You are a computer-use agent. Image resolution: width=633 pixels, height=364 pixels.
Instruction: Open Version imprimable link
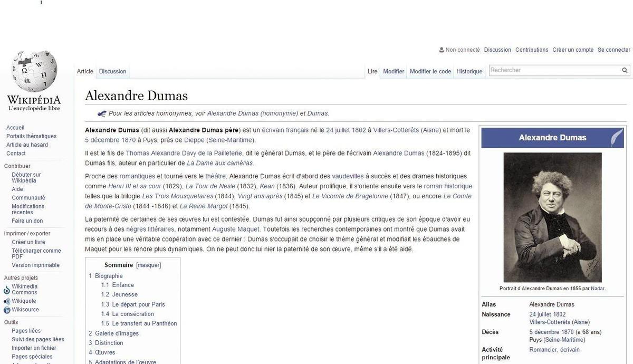tap(36, 265)
